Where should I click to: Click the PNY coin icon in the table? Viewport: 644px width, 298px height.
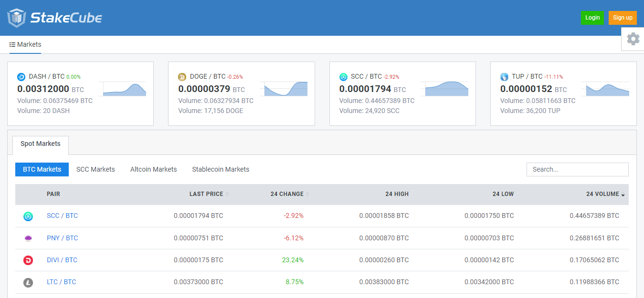(28, 238)
